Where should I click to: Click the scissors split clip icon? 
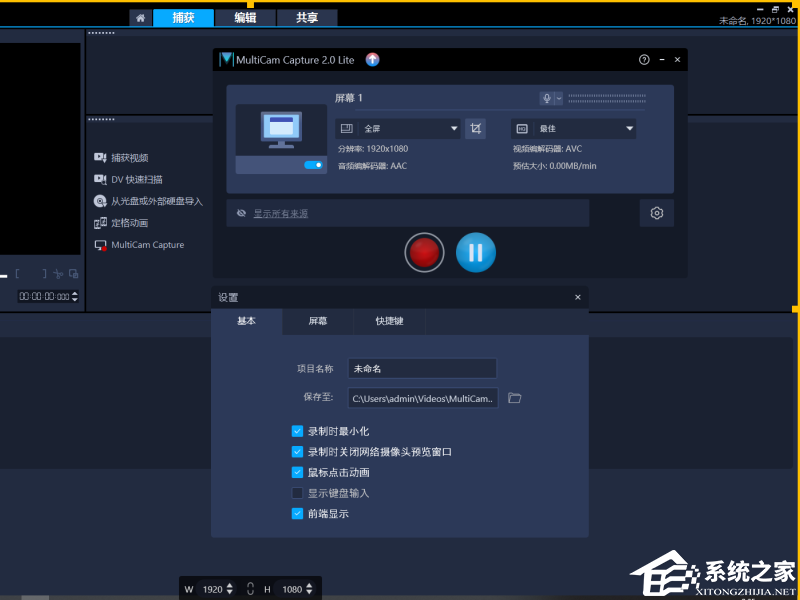pos(58,274)
